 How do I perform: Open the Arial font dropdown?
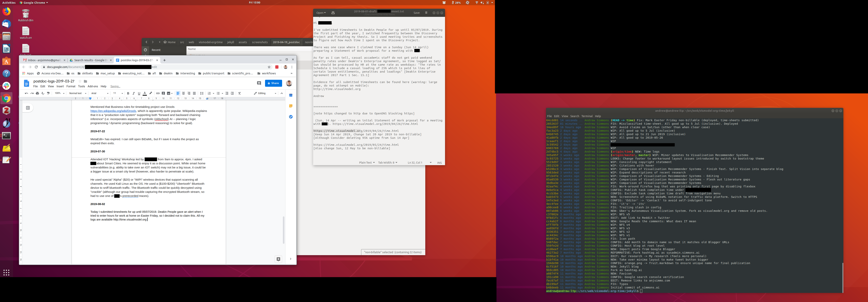coord(100,93)
